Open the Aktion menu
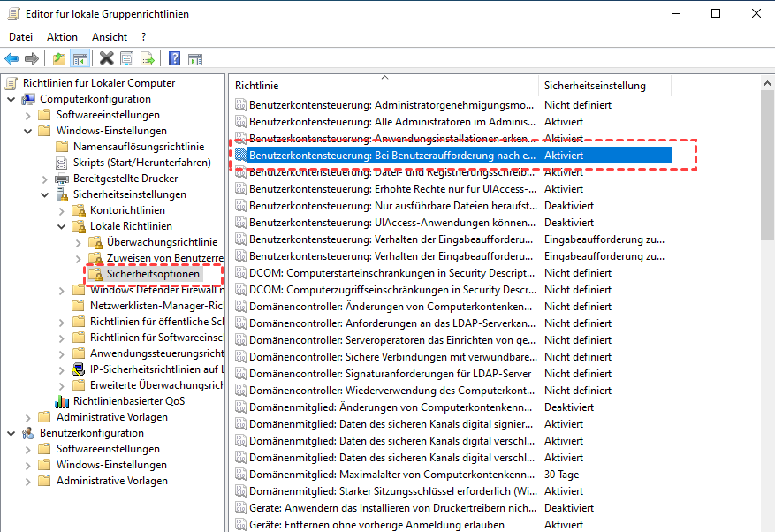 pos(62,37)
